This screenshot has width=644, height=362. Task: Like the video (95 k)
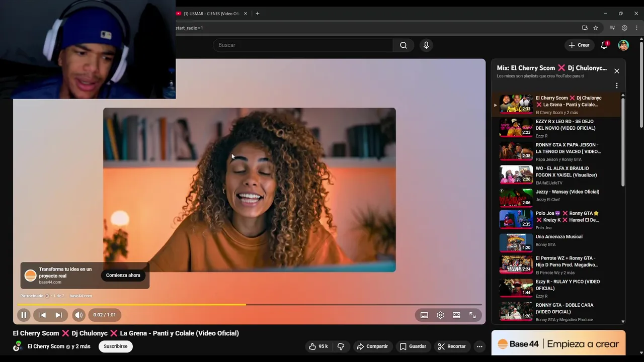pos(318,346)
